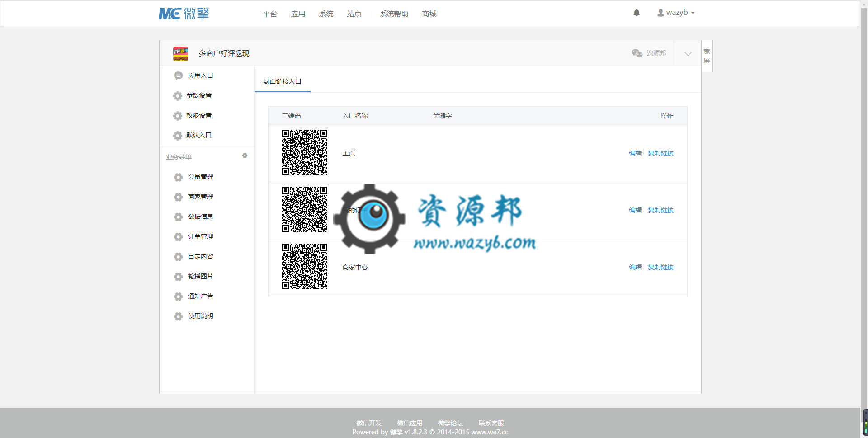Open the 平台 menu

pos(270,14)
